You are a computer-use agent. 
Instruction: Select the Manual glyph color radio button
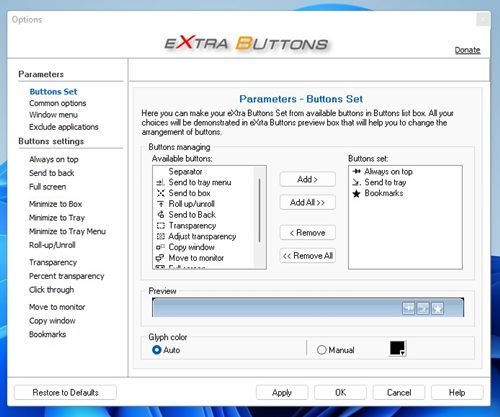click(x=321, y=350)
